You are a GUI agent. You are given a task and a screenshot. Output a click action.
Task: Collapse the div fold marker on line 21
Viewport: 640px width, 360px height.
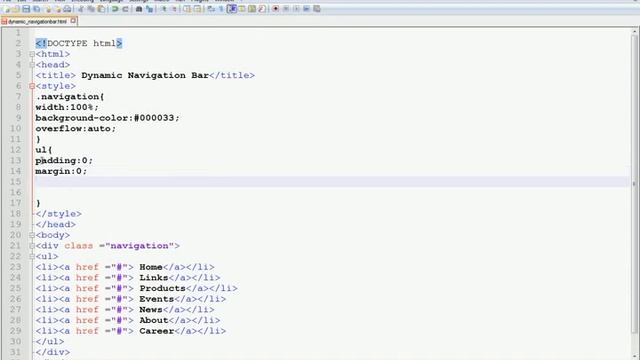[x=32, y=246]
